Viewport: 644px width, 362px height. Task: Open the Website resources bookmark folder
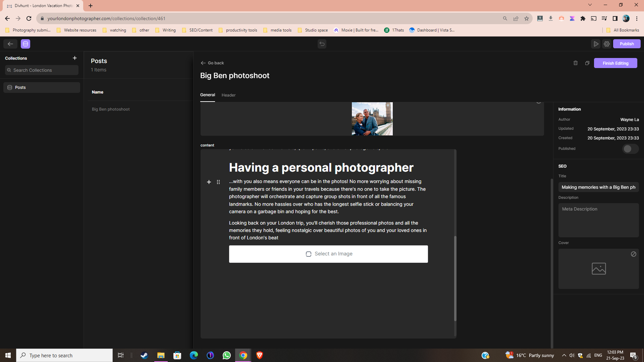pos(76,30)
